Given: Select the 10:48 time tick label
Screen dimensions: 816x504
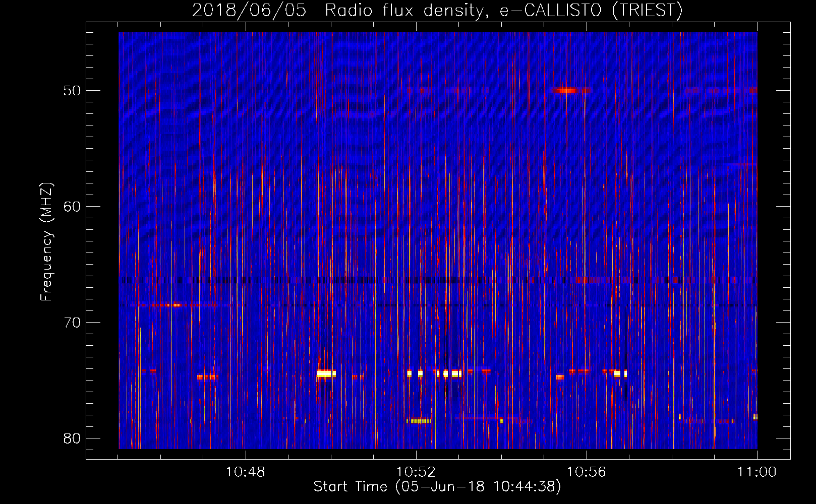Looking at the screenshot, I should [x=246, y=472].
